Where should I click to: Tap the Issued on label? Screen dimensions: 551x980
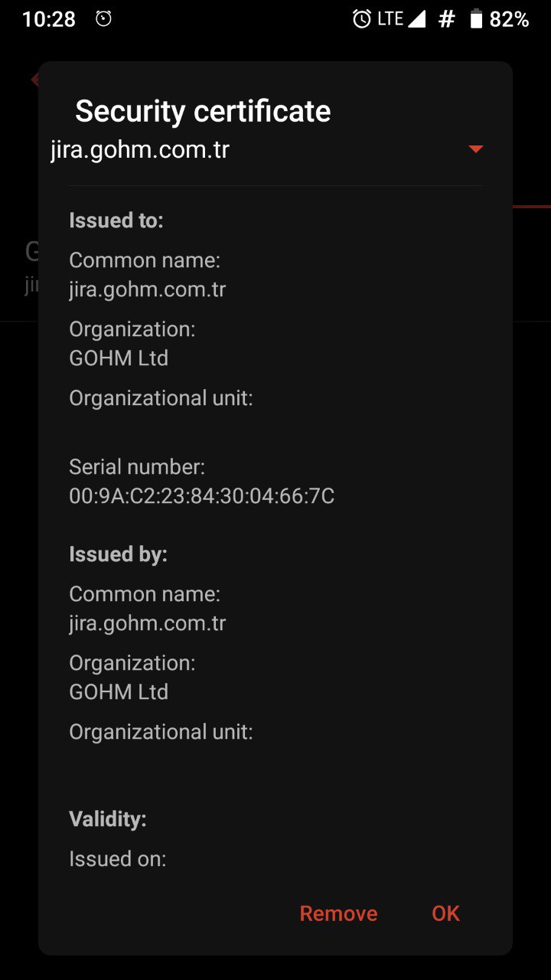tap(118, 859)
